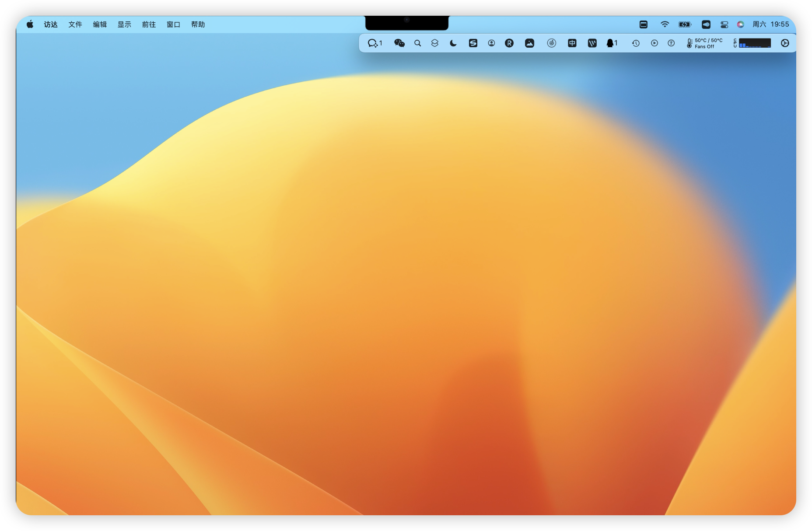Open the Spotlight magnifier icon
Image resolution: width=812 pixels, height=531 pixels.
click(x=418, y=43)
